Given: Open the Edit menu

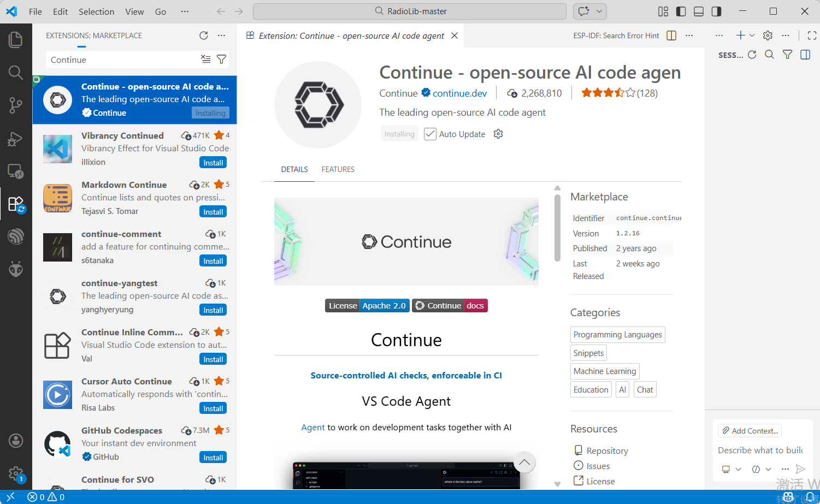Looking at the screenshot, I should (60, 11).
